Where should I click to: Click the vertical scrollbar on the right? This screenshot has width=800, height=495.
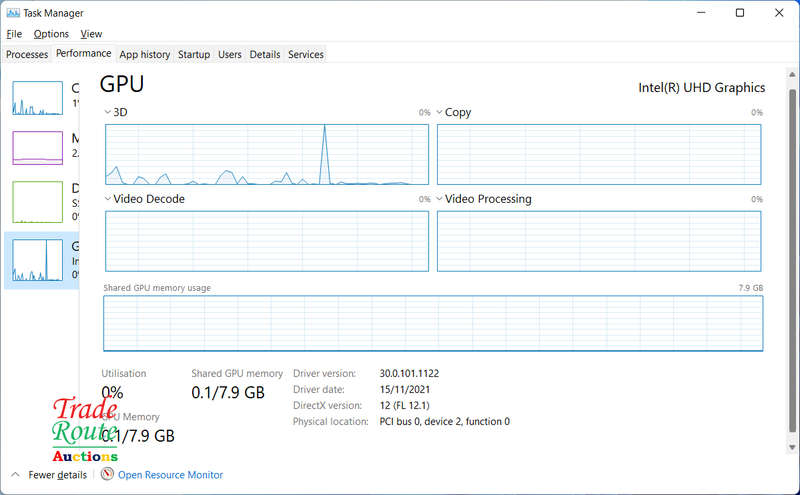coord(793,250)
